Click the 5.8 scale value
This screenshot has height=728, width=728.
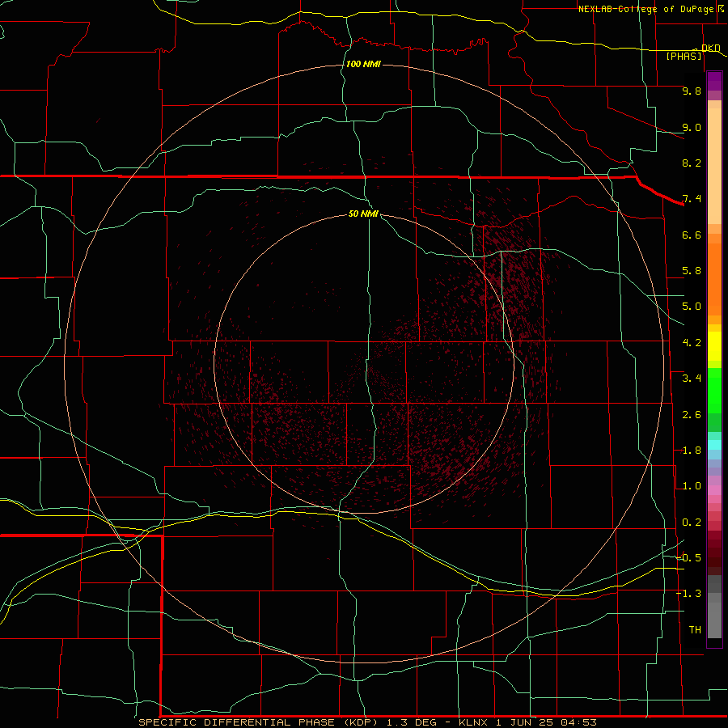pos(692,271)
